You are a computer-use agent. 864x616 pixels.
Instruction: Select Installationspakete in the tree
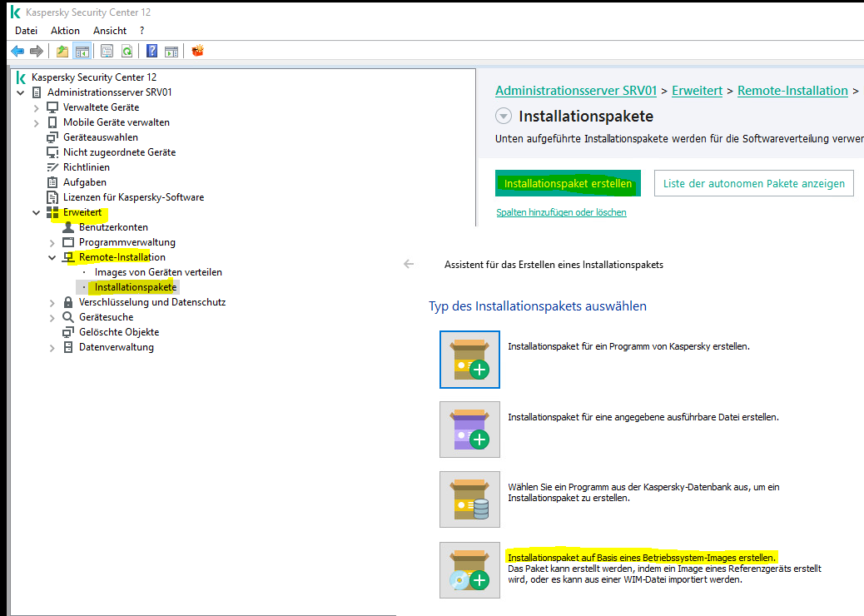[136, 287]
